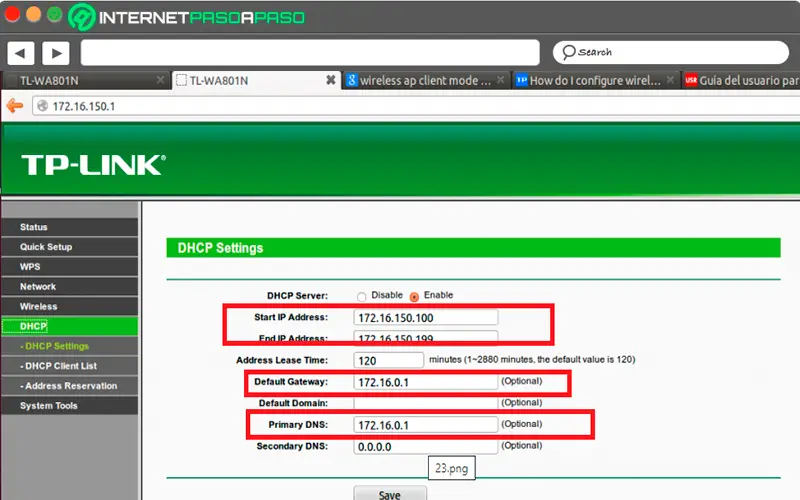Open the Guía del usuario tab
Image resolution: width=800 pixels, height=500 pixels.
pos(741,81)
